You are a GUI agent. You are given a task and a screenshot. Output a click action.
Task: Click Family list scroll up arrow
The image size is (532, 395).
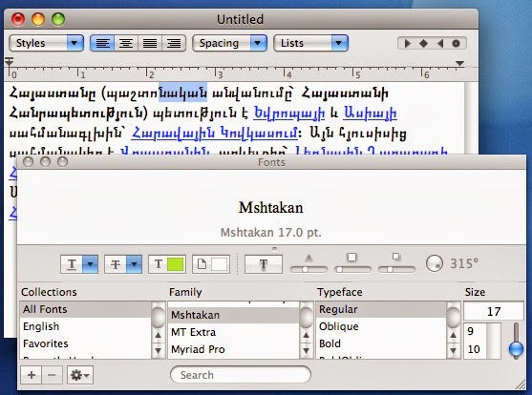(306, 335)
